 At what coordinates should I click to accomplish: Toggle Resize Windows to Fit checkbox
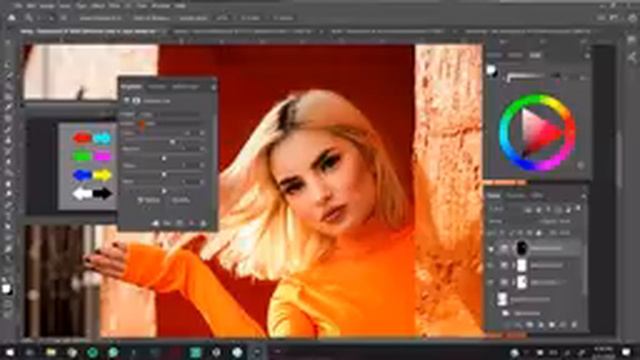click(100, 18)
